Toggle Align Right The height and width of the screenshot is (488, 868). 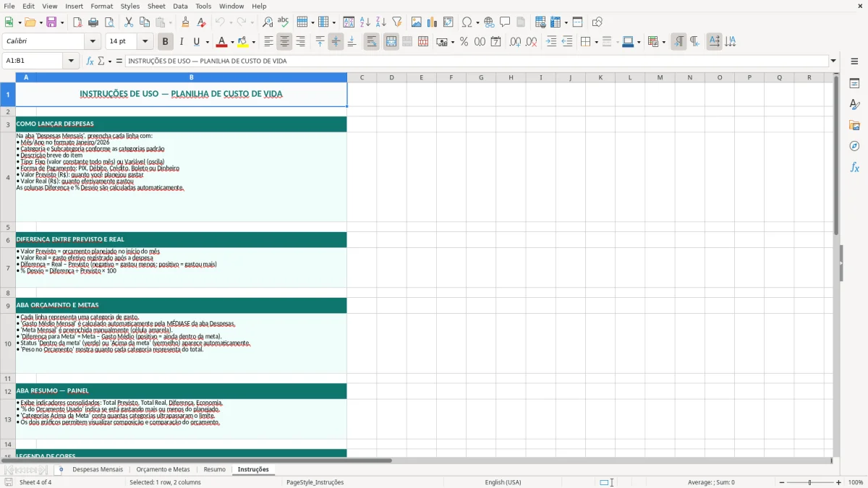click(x=301, y=42)
